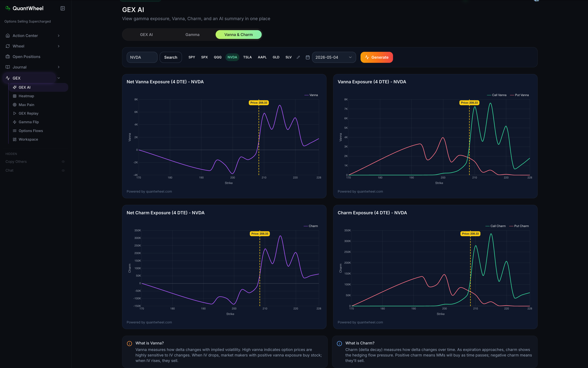Click 'Charm Exposure (4 DTE) - NVDA' title

372,213
